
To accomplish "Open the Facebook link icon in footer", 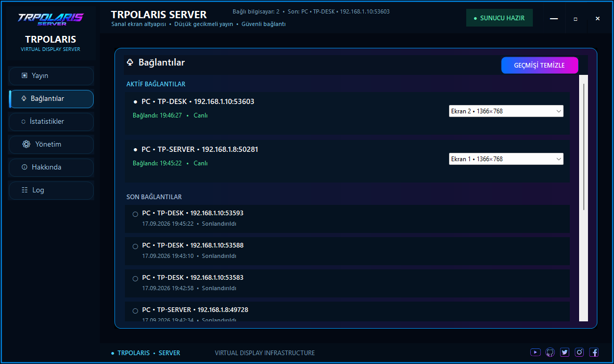I will tap(594, 352).
